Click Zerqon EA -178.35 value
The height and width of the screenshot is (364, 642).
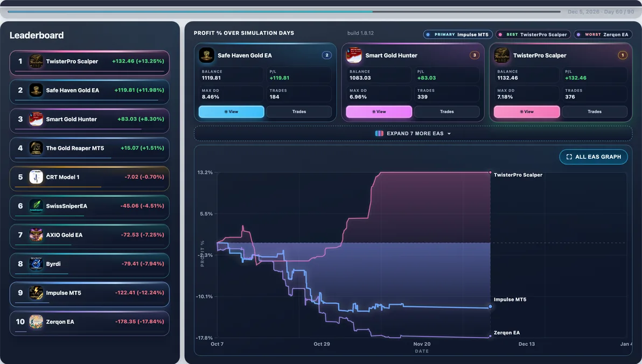139,322
